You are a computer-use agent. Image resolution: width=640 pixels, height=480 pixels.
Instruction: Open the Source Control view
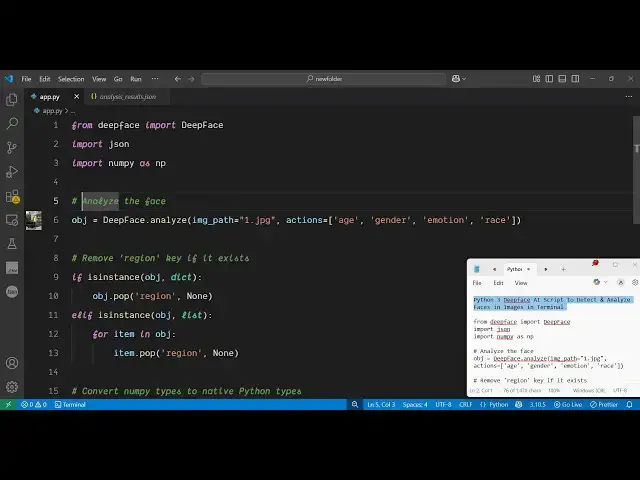pyautogui.click(x=12, y=147)
